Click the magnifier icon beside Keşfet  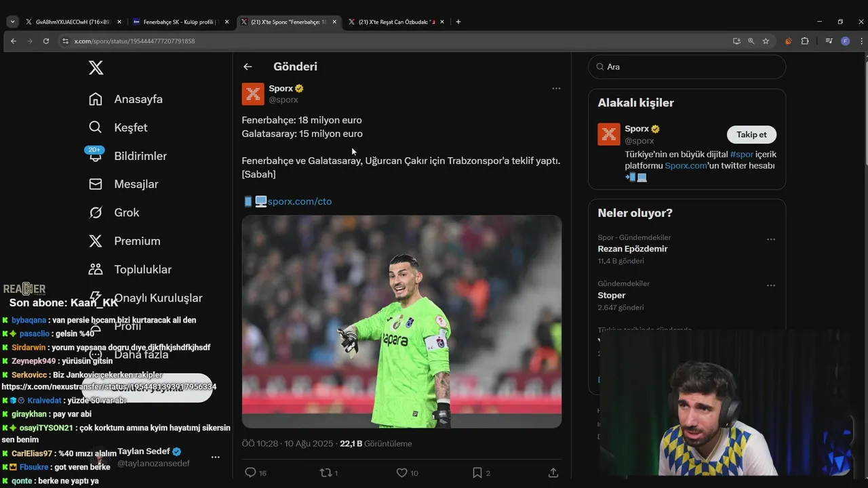click(x=96, y=127)
